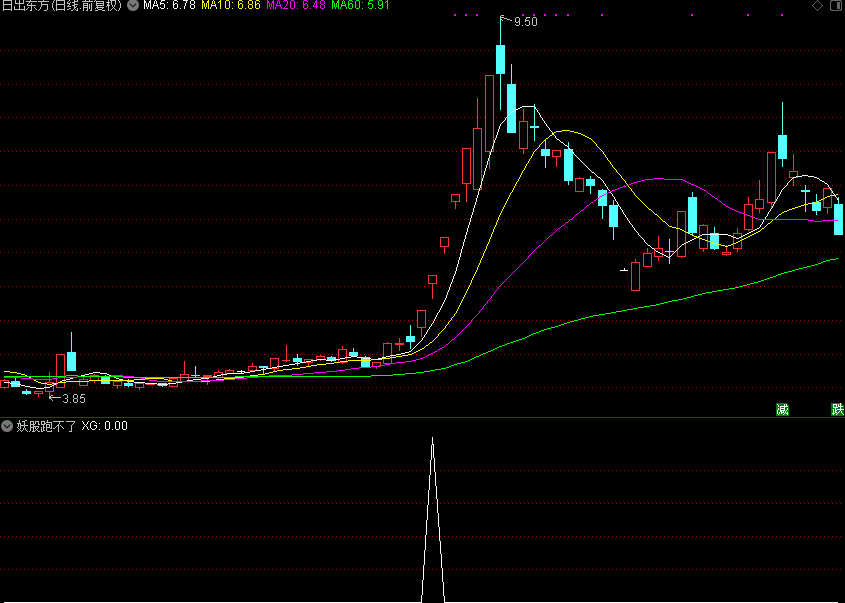Click the 妖股跑不了 indicator name

coord(46,426)
